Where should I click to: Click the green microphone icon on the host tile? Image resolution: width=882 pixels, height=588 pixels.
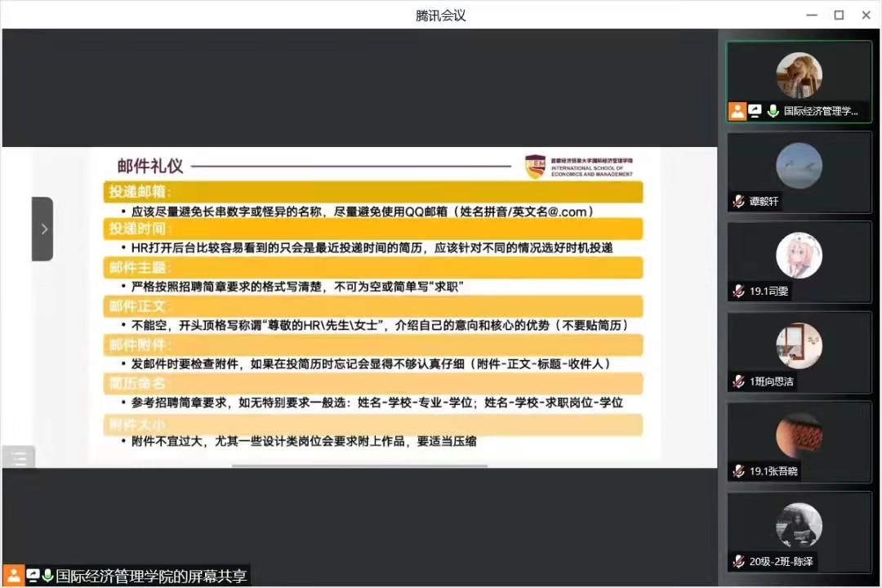click(773, 110)
